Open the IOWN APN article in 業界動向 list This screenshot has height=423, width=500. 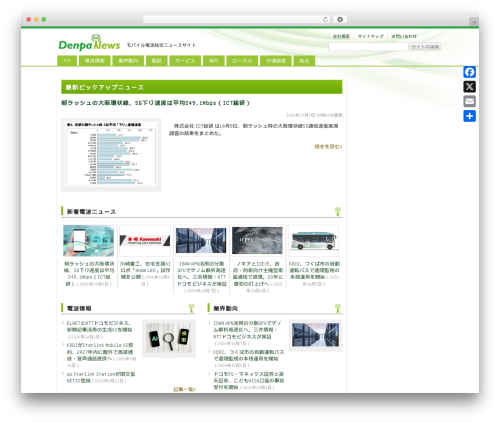(x=247, y=330)
